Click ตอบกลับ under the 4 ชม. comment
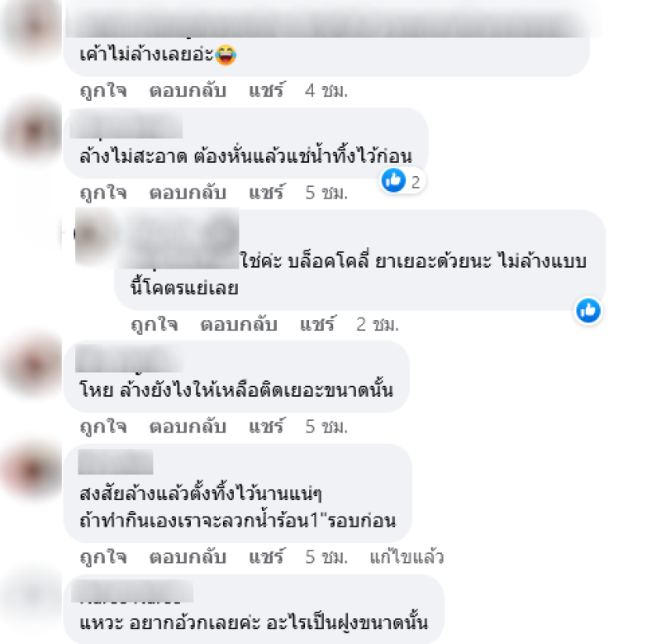Screen dimensions: 661x644 pos(188,90)
